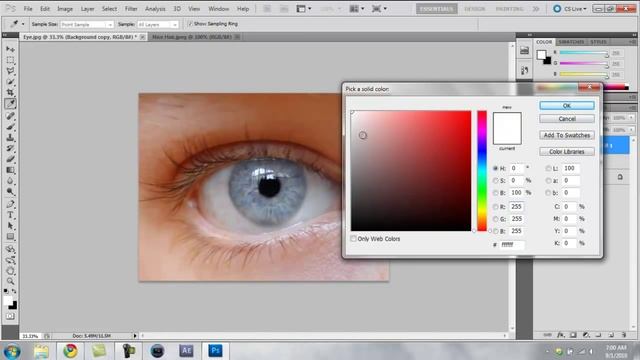This screenshot has height=360, width=640.
Task: Switch to the Styles panel tab
Action: 598,42
